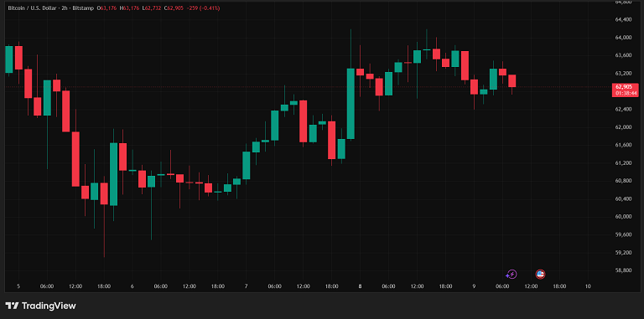Click the Bitcoin / U.S. Dollar symbol title
The width and height of the screenshot is (644, 319).
coord(32,8)
